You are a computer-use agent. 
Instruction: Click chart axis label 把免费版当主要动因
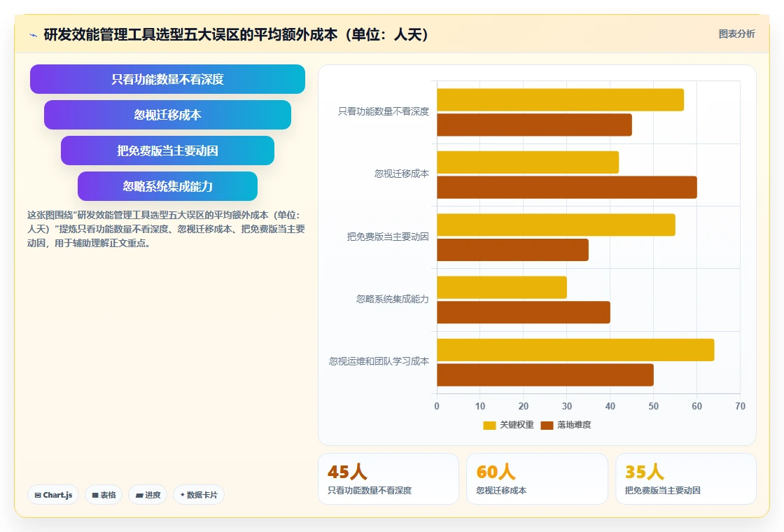tap(388, 237)
